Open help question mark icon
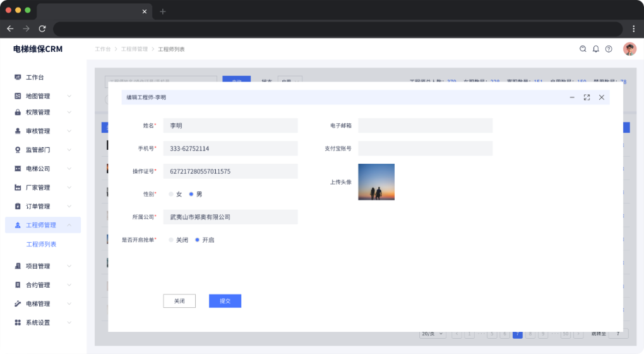 coord(609,49)
